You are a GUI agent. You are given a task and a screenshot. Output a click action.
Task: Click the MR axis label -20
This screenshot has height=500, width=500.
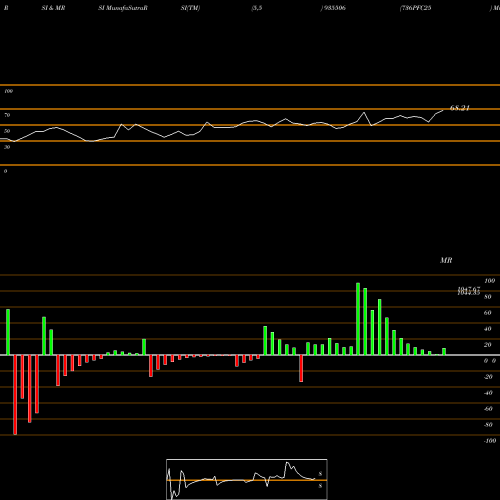[x=488, y=377]
